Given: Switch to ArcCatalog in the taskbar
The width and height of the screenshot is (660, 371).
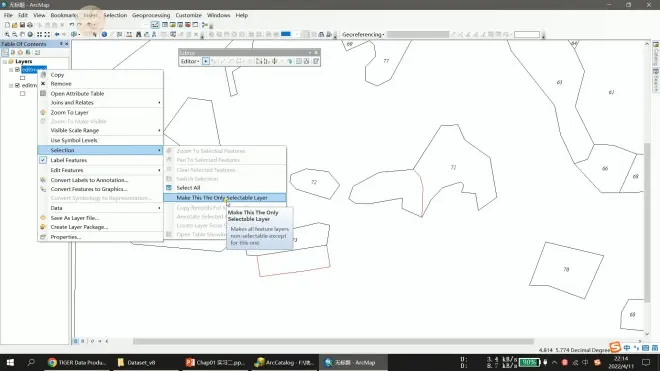Looking at the screenshot, I should (285, 363).
